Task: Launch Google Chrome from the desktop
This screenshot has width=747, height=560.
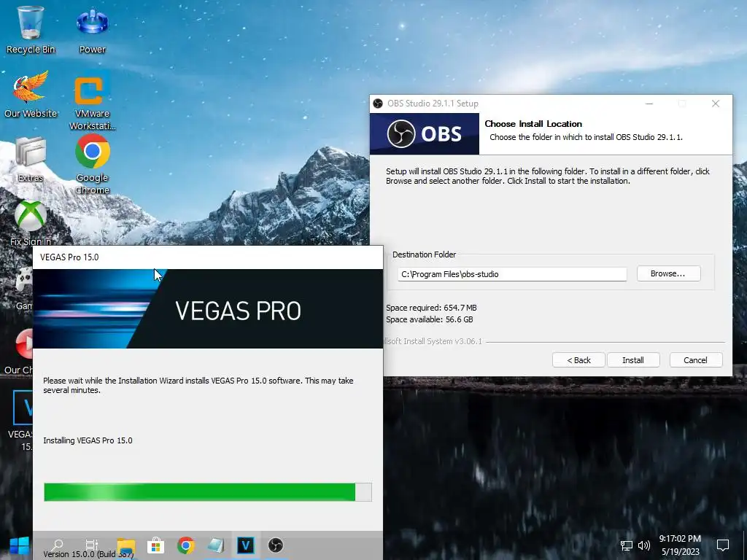Action: coord(93,164)
